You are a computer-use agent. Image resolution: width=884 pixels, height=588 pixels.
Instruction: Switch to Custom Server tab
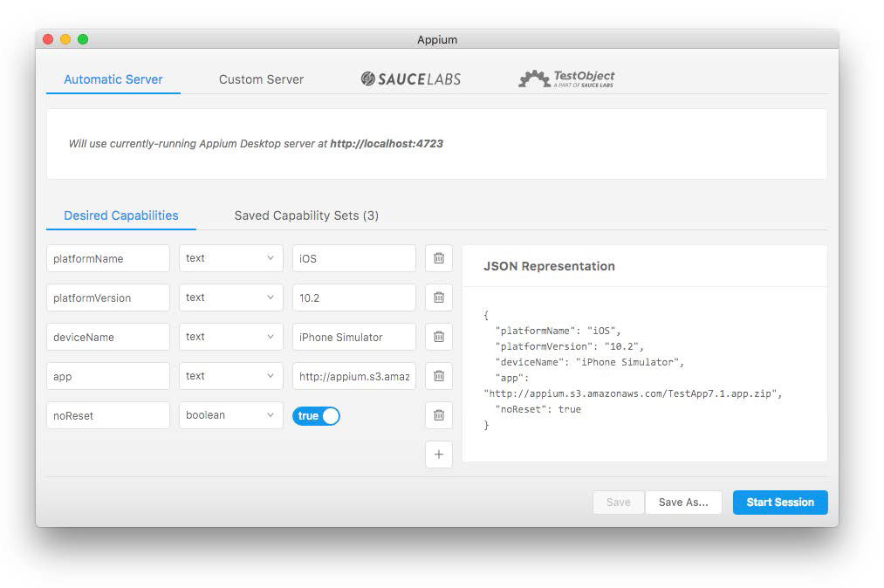coord(261,79)
